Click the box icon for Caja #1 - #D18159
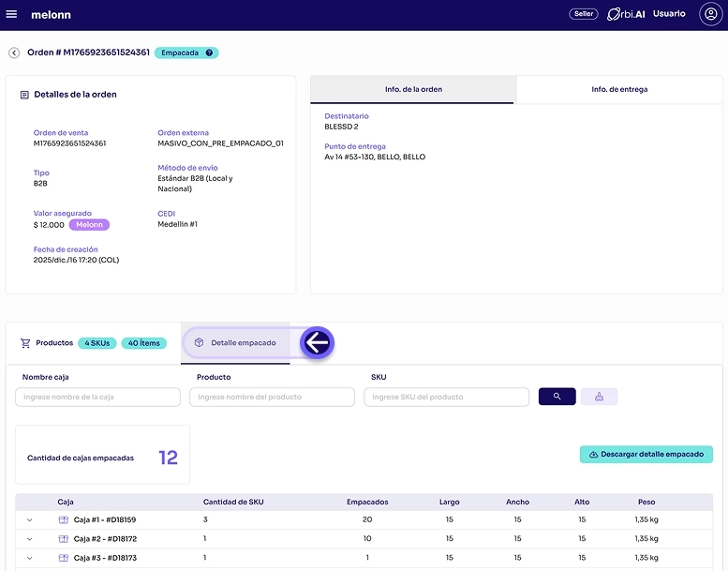Viewport: 728px width, 571px height. (x=64, y=519)
